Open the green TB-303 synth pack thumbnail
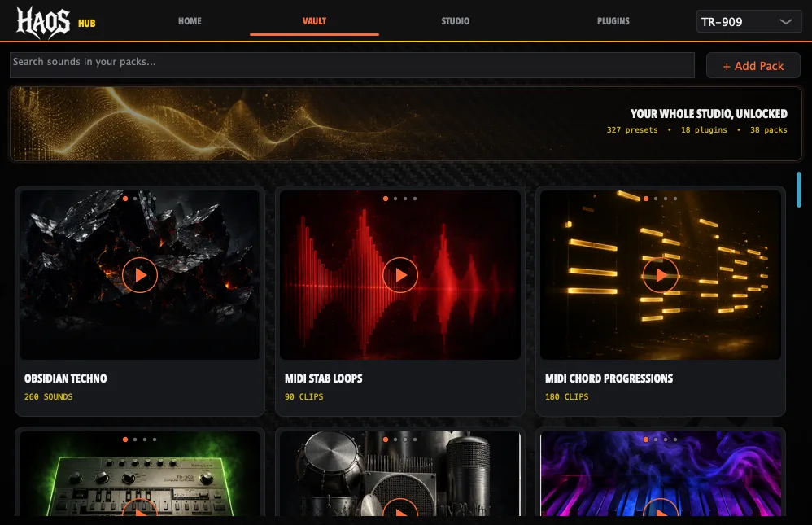Screen dimensions: 812x525 140,474
